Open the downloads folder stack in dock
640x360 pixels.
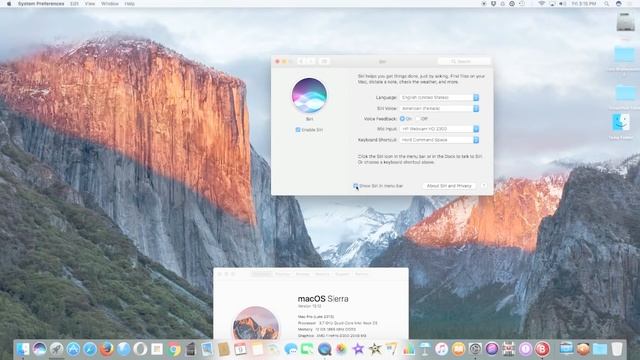point(600,349)
